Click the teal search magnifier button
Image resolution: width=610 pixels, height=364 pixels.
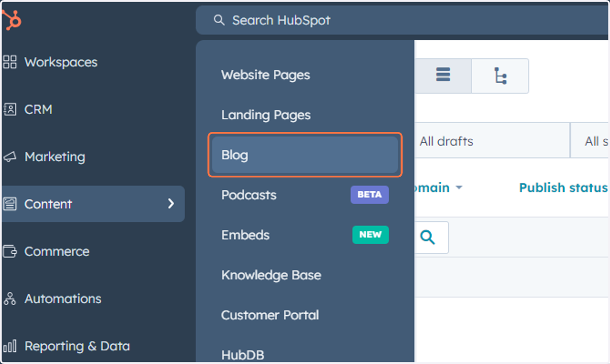tap(428, 237)
